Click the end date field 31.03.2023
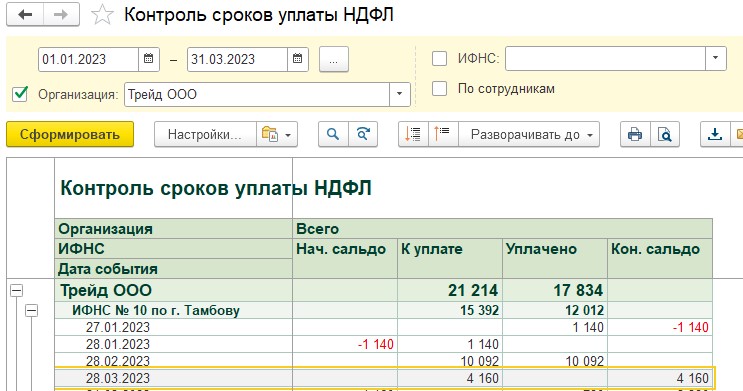743x391 pixels. click(237, 59)
